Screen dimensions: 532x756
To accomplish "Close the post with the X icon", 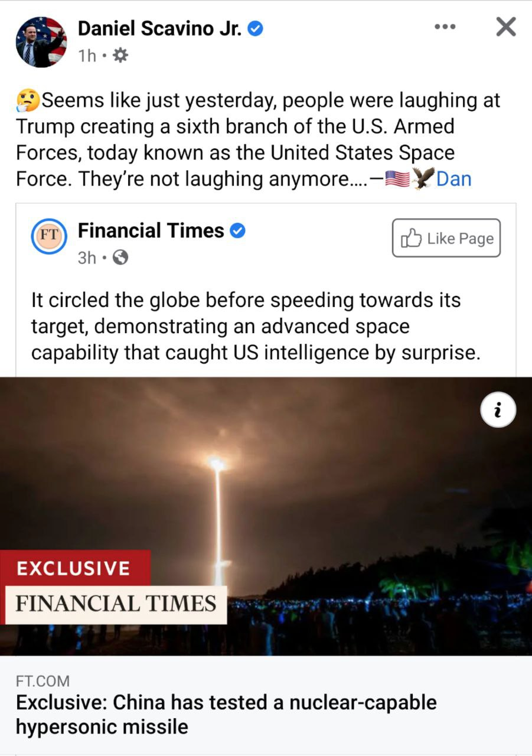I will (506, 27).
